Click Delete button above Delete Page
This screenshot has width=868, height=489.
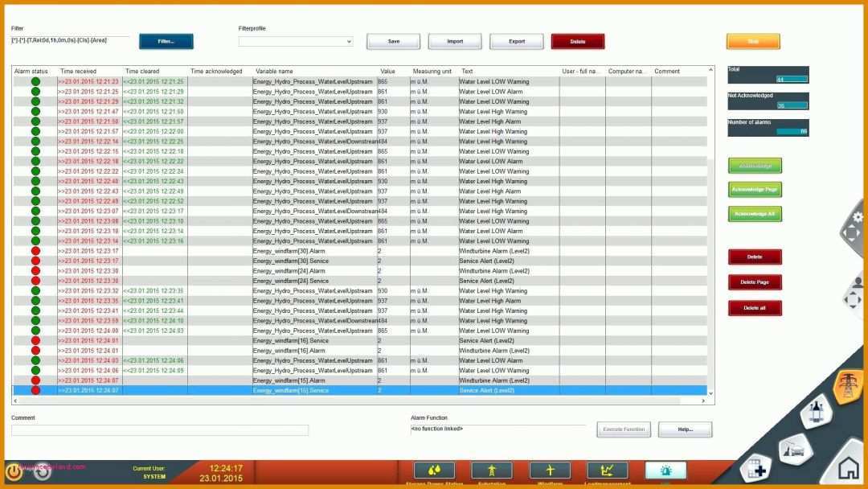pos(755,257)
